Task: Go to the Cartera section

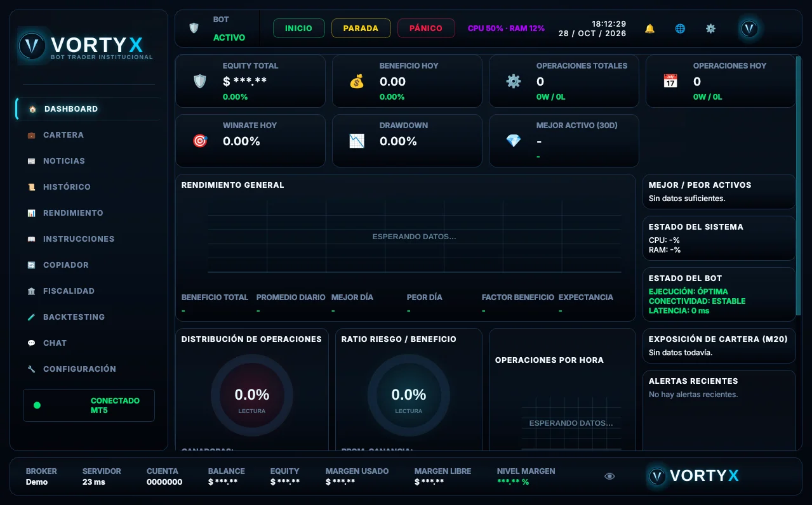Action: tap(88, 135)
